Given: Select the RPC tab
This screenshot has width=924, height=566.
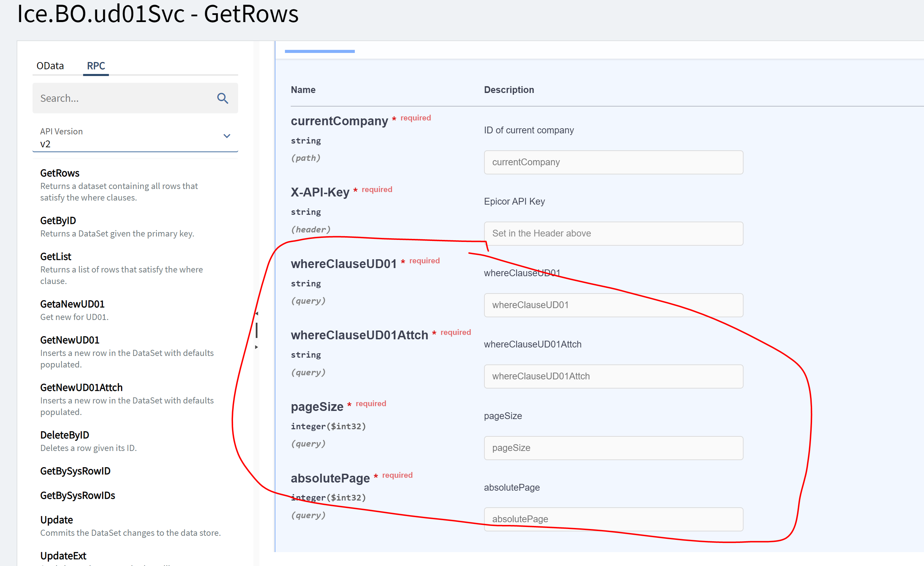Looking at the screenshot, I should (96, 65).
